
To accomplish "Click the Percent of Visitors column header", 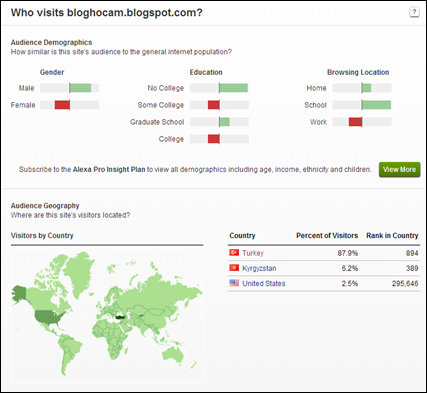I will [x=327, y=235].
